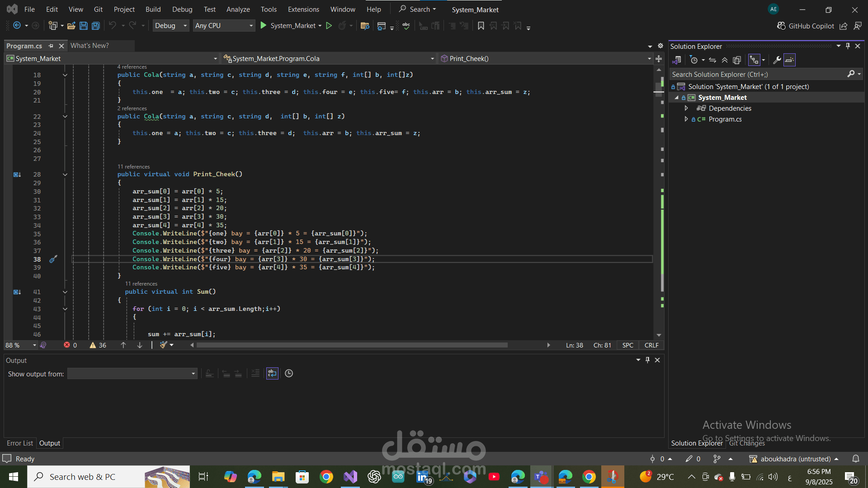Open the Any CPU platform dropdown
This screenshot has height=488, width=868.
click(224, 26)
